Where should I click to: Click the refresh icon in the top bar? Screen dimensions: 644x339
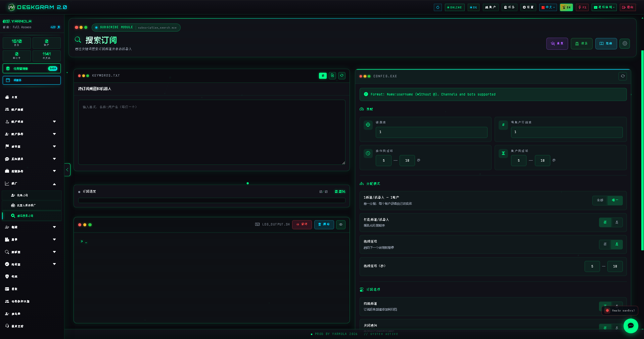(438, 7)
